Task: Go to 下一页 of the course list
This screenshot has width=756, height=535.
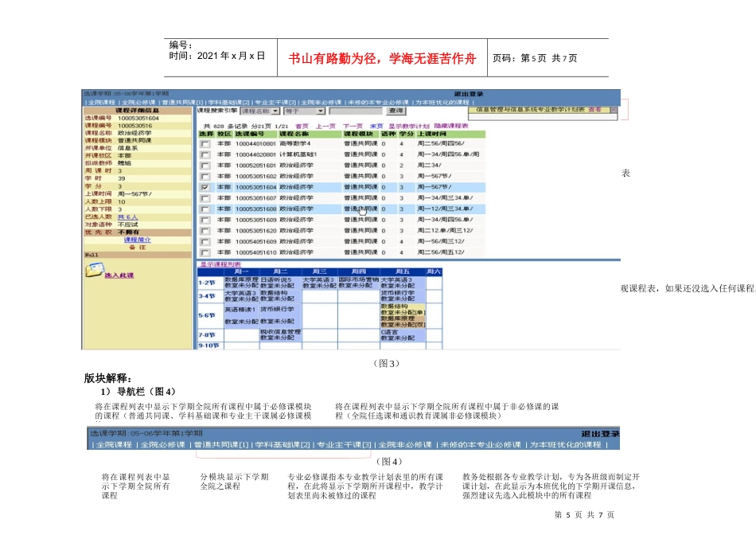Action: [x=353, y=126]
